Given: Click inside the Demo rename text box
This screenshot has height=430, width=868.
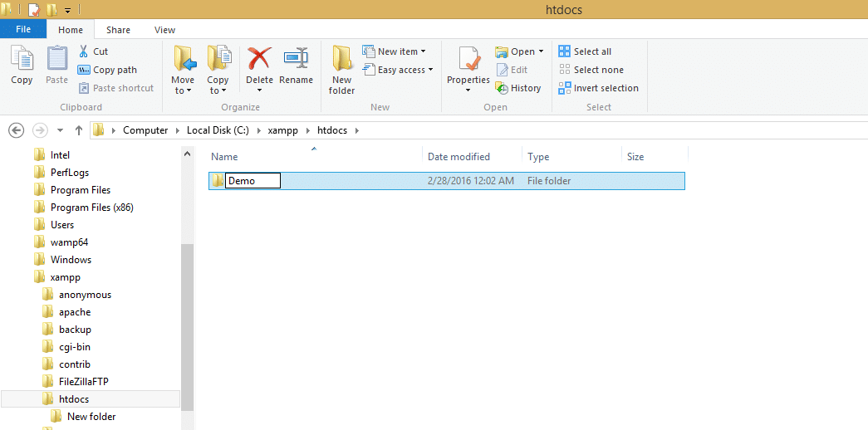Looking at the screenshot, I should point(253,181).
